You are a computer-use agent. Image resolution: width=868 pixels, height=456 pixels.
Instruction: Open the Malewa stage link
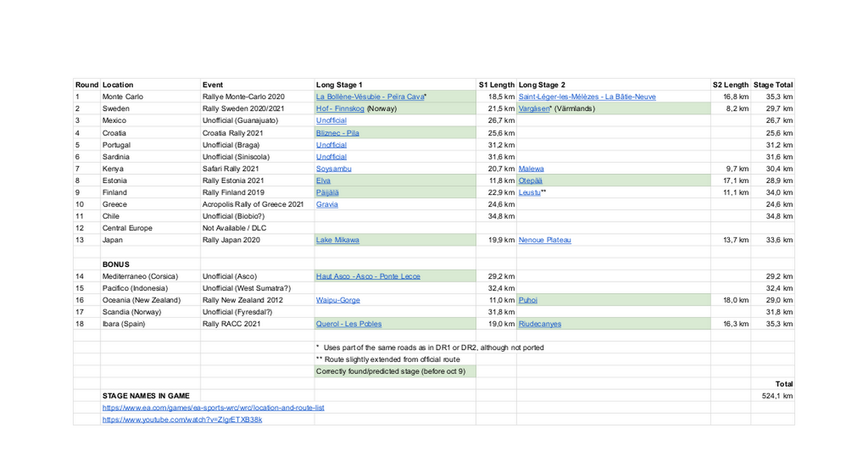coord(532,169)
